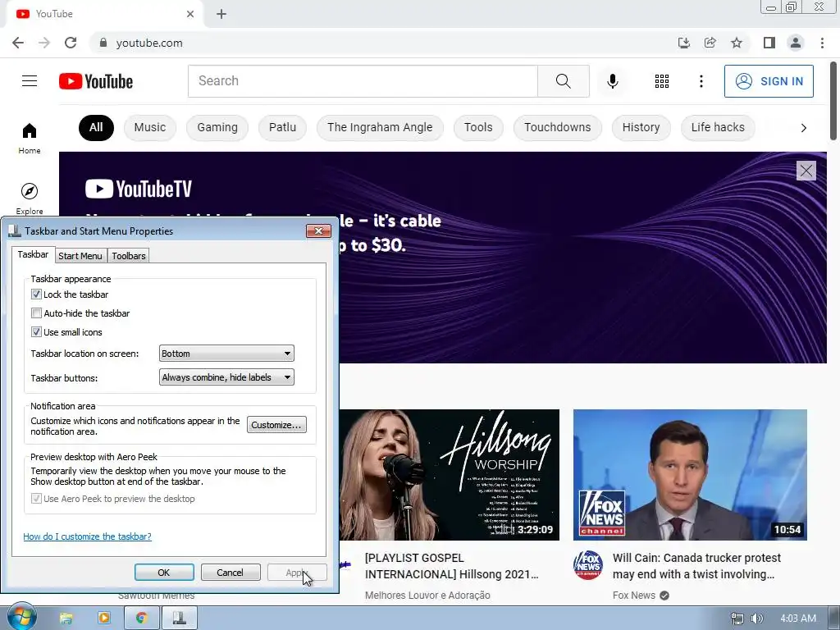Screen dimensions: 840x630
Task: Open the Windows Start orb
Action: click(x=21, y=617)
